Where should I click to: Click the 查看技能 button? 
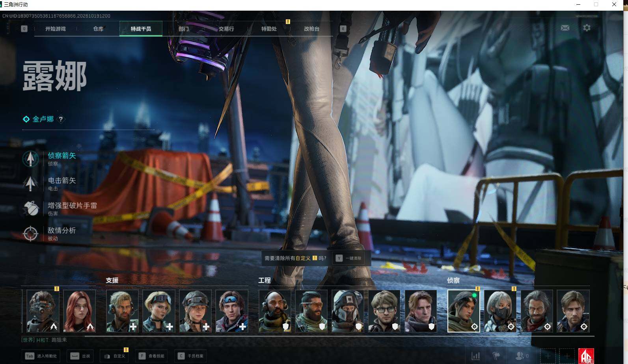152,356
